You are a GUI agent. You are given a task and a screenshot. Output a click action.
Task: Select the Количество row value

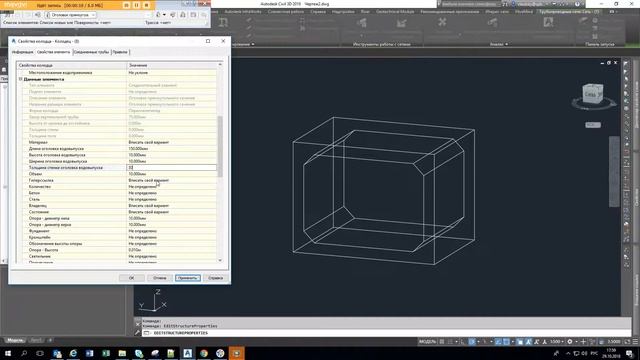coord(172,187)
